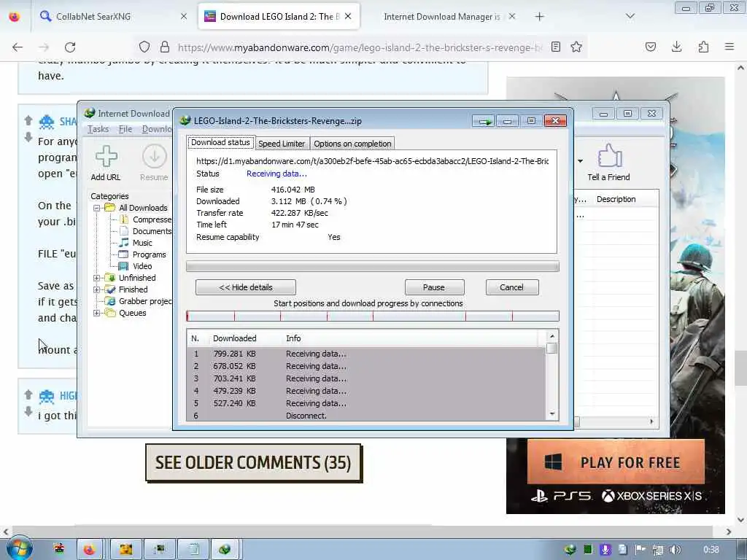Bookmark this page with the star icon
Viewport: 747px width, 560px height.
[576, 47]
